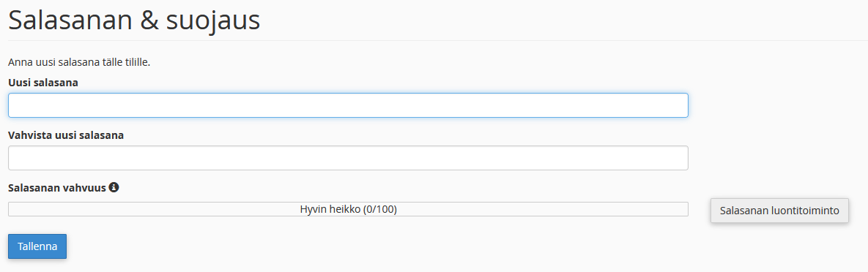Click the Salasanan vahvuus label text
This screenshot has height=272, width=868.
coord(57,188)
